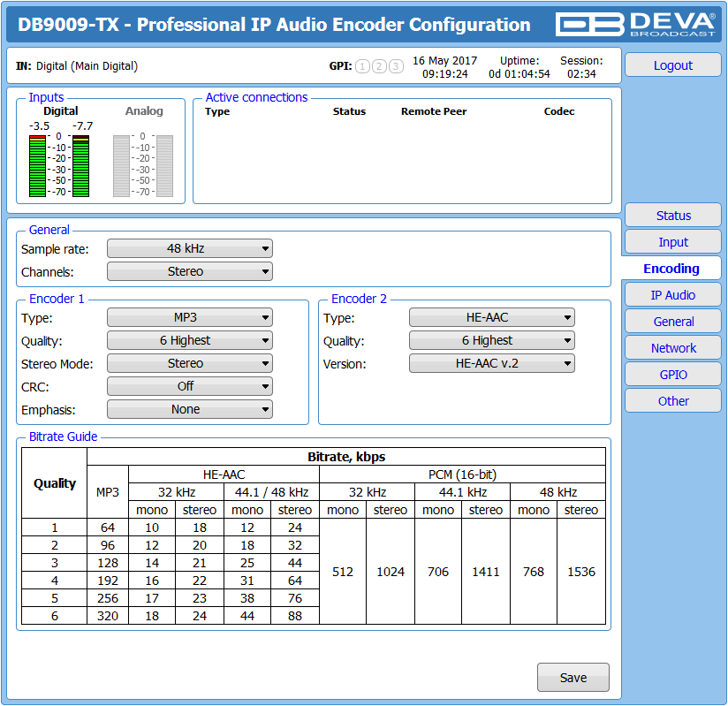
Task: Click the 768 PCM bitrate cell
Action: coord(534,572)
